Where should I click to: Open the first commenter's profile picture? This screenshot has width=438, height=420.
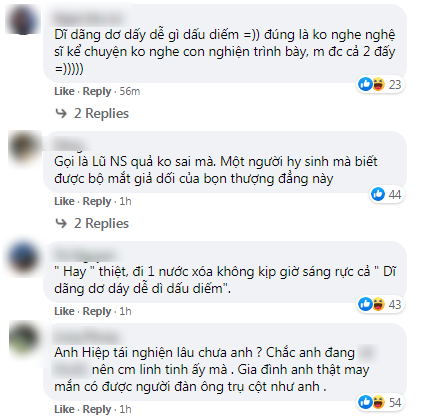[x=23, y=19]
